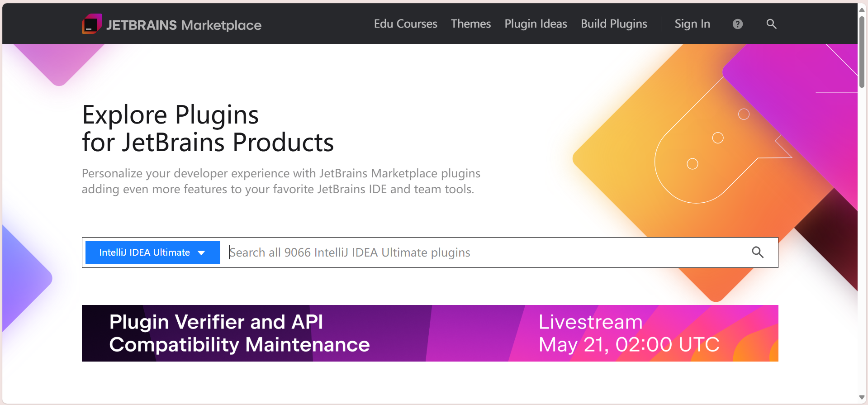Click the JETBRAINS Marketplace title text

[184, 25]
